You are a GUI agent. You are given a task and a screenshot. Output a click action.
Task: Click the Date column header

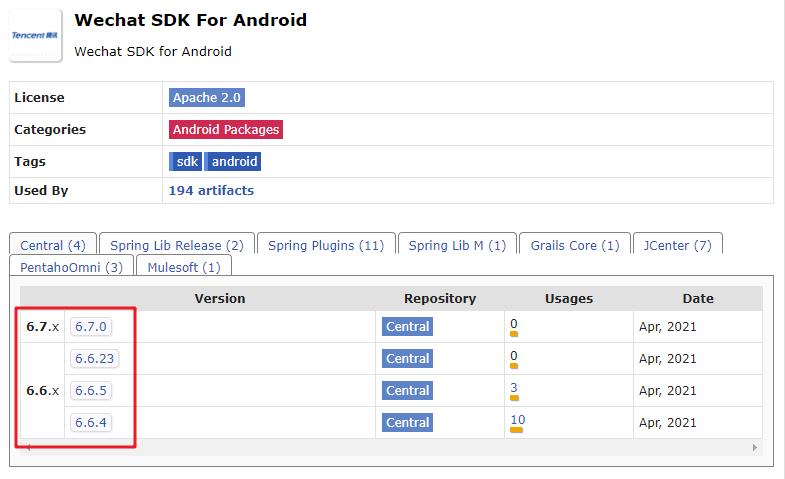(x=698, y=299)
